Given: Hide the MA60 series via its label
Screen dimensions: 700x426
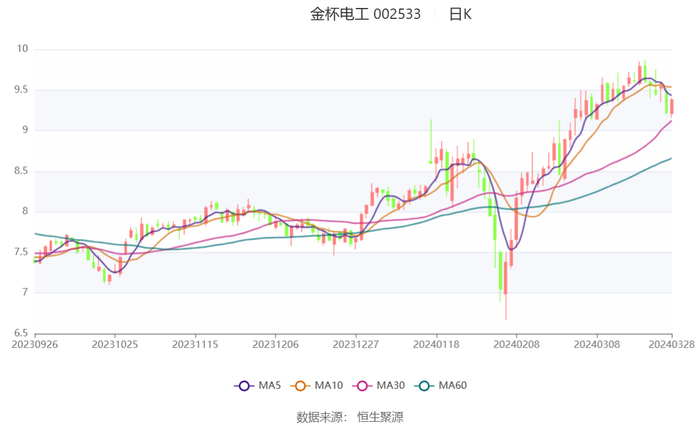Looking at the screenshot, I should point(451,386).
